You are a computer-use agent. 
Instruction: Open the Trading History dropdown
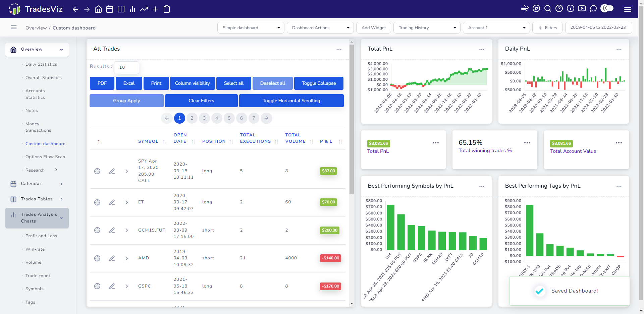(x=427, y=28)
